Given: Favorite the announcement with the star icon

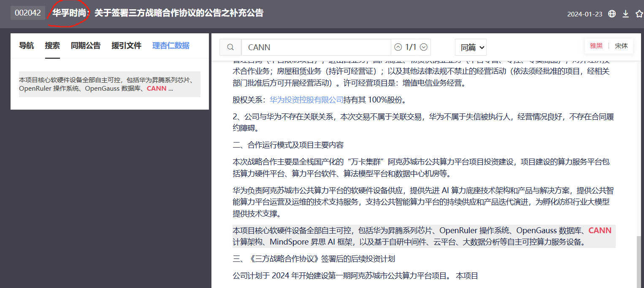Looking at the screenshot, I should click(x=639, y=14).
